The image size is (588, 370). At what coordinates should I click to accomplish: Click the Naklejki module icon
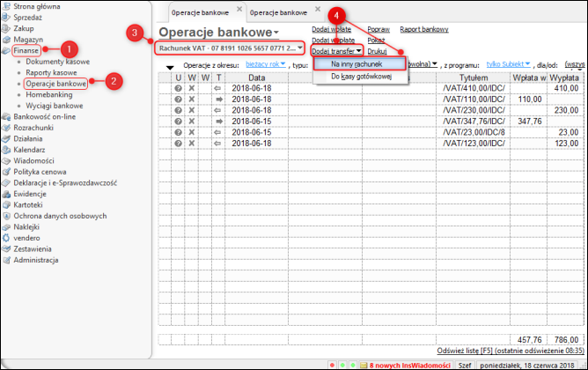(x=6, y=227)
